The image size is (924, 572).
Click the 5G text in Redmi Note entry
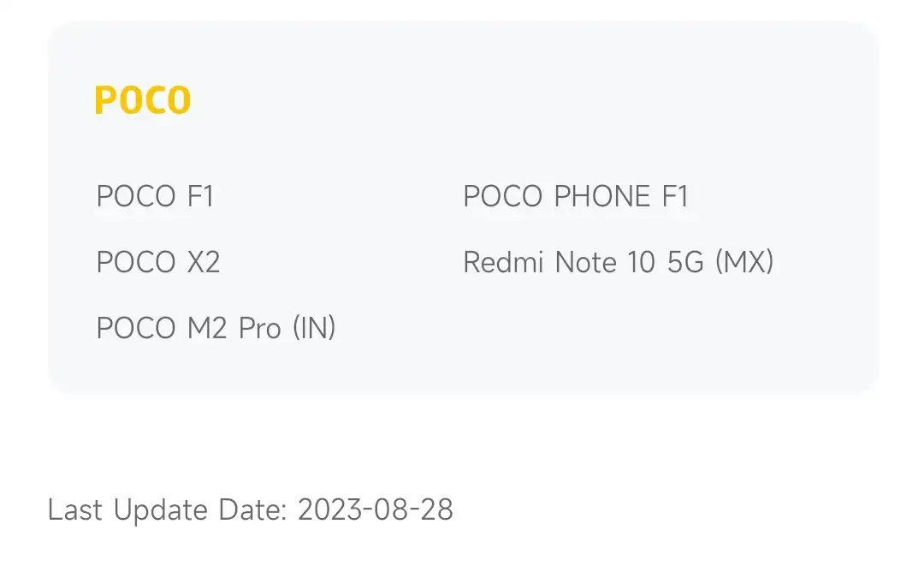685,262
